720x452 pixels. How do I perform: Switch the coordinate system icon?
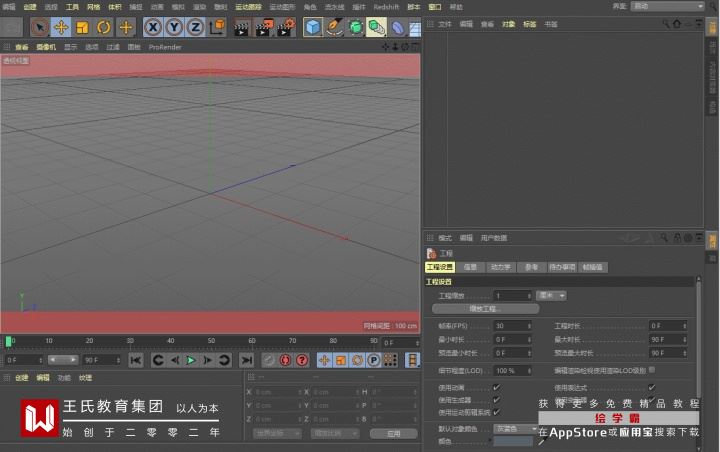217,28
